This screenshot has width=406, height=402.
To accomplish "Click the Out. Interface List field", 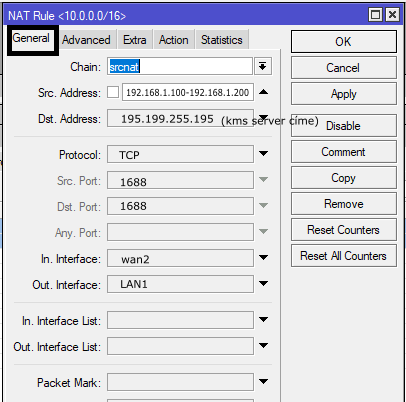I will click(180, 346).
